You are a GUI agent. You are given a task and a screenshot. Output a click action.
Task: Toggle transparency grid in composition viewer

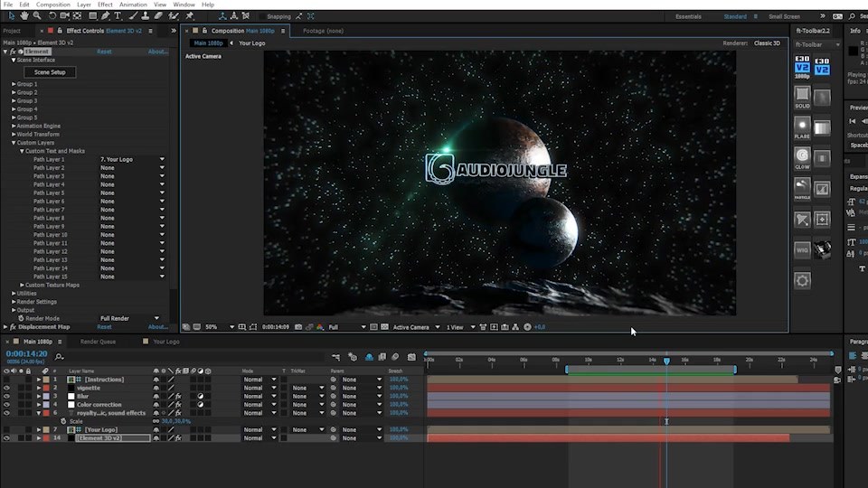pyautogui.click(x=385, y=327)
